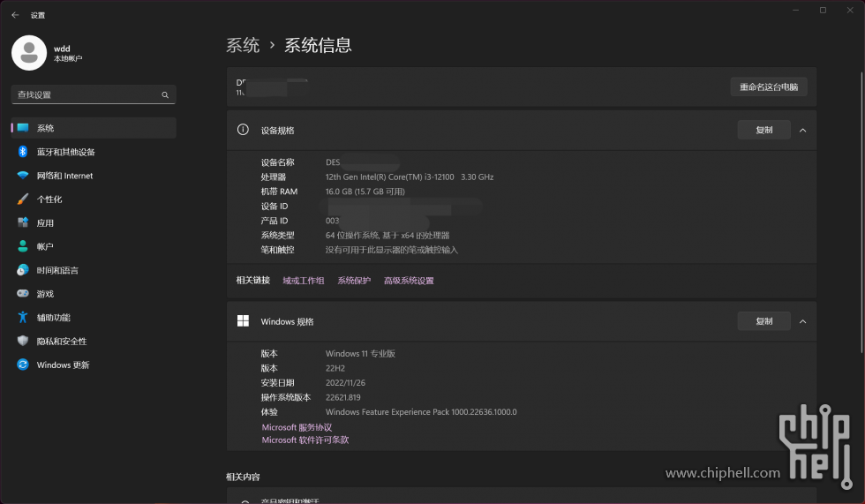The width and height of the screenshot is (865, 504).
Task: Go to the 游戏 settings page
Action: click(94, 294)
